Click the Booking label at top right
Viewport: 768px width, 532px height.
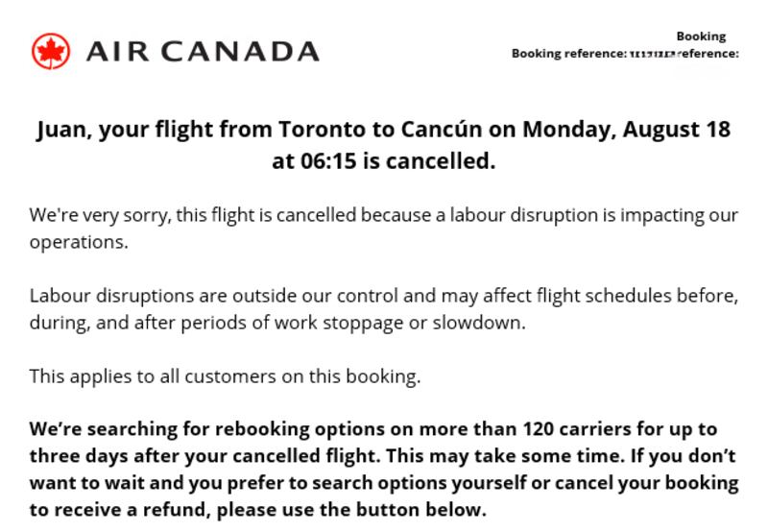click(x=701, y=36)
